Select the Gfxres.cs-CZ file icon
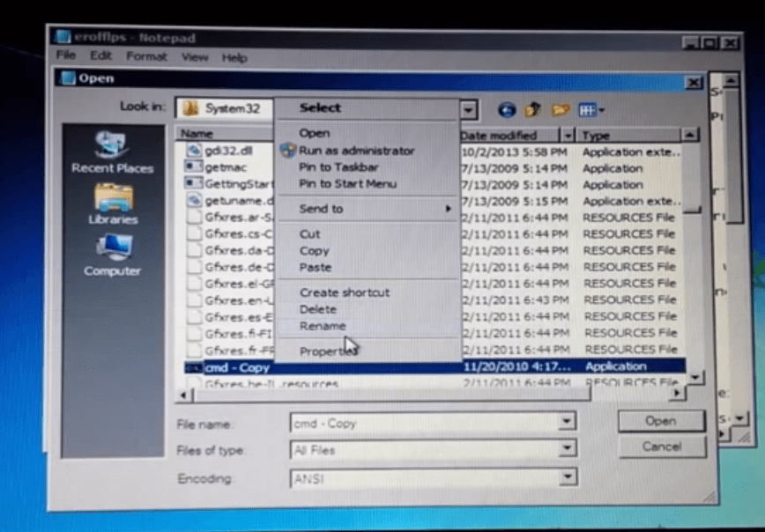This screenshot has width=765, height=532. click(195, 233)
